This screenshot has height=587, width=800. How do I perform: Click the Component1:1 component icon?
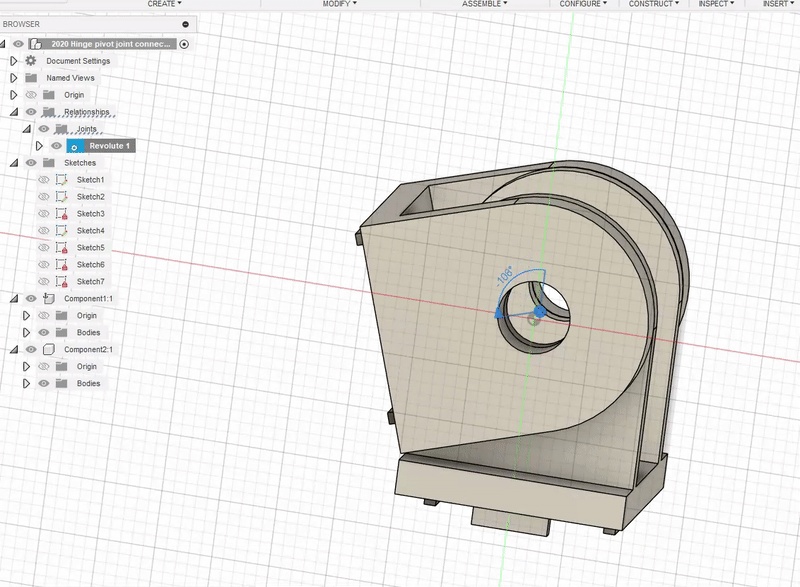tap(49, 298)
